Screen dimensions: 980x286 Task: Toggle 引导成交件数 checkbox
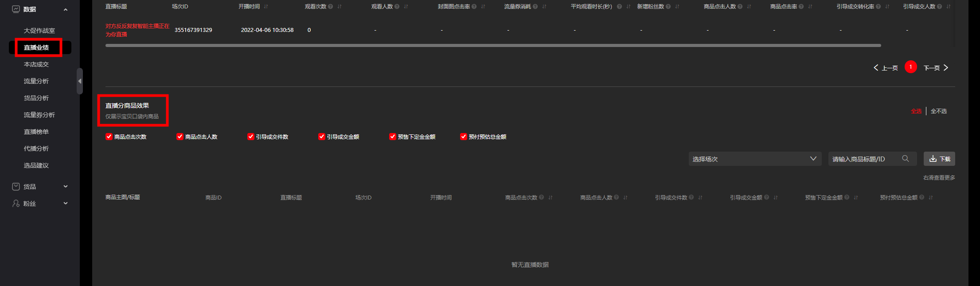point(251,137)
